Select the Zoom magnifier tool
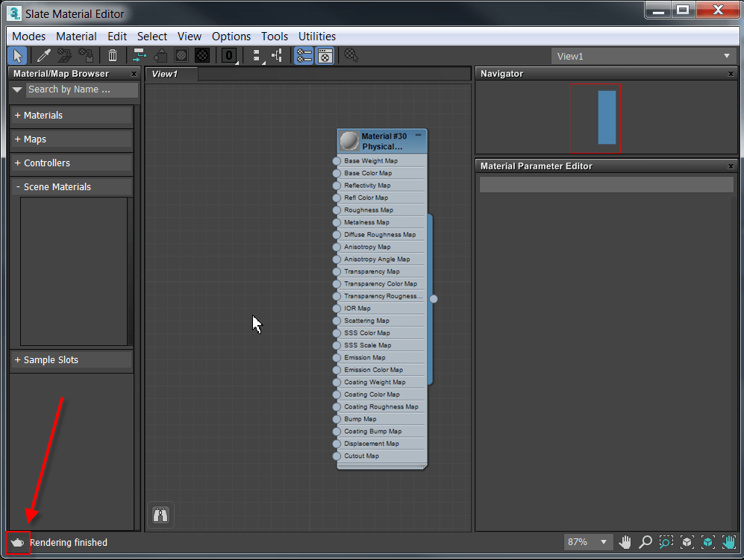Viewport: 744px width, 560px height. (x=645, y=542)
